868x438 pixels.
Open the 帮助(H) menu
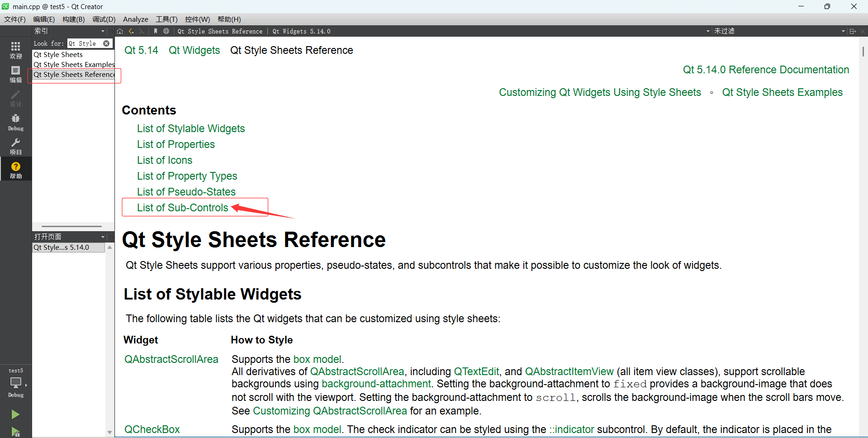[x=229, y=19]
